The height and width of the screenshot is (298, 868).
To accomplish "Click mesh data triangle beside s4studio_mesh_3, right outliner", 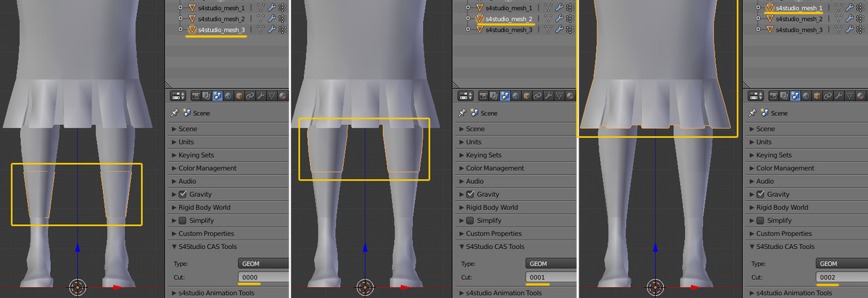I will (839, 29).
